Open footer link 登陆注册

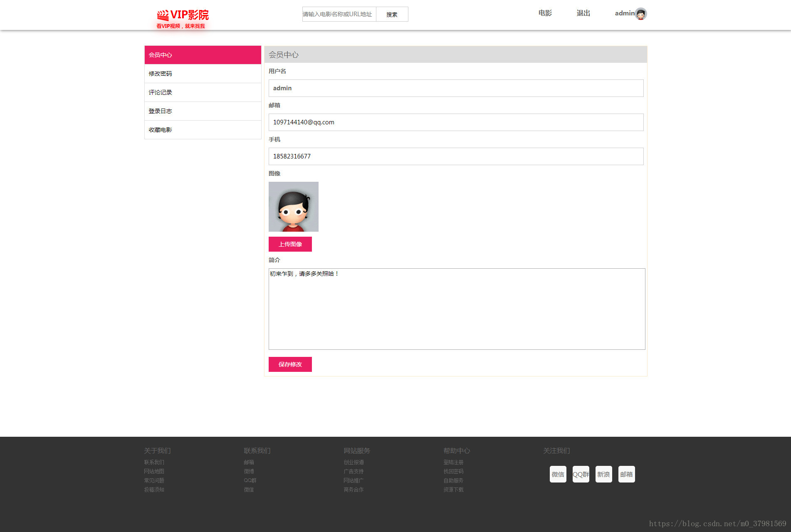[x=453, y=462]
